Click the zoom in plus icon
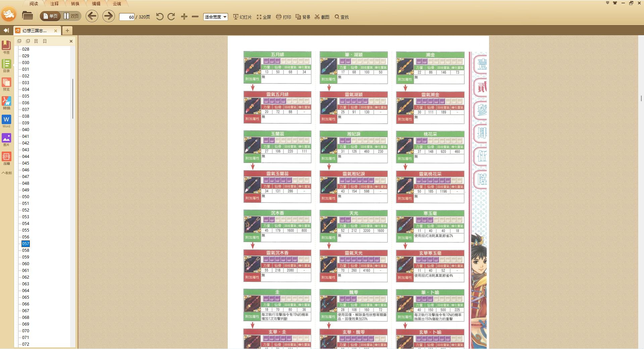644x349 pixels. click(184, 17)
